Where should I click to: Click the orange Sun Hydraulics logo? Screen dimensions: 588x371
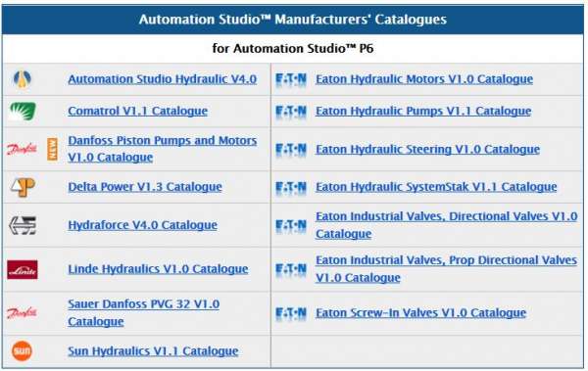22,351
